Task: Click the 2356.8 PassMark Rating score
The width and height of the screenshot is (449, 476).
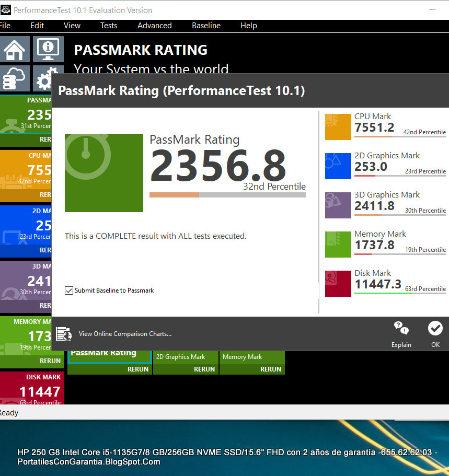Action: [x=218, y=166]
